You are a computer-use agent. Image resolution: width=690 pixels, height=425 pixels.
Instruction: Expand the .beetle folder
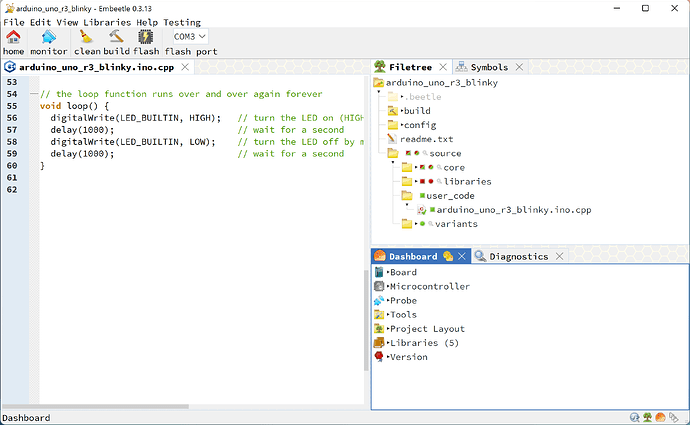tap(402, 97)
